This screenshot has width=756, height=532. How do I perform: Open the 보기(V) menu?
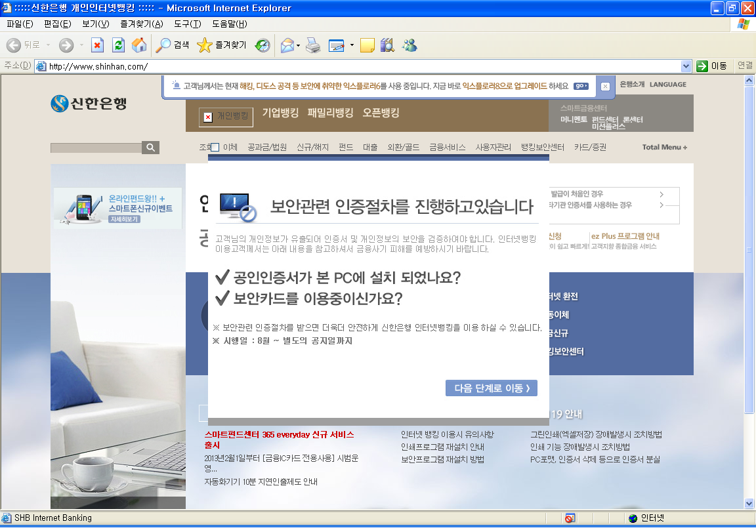click(x=95, y=24)
